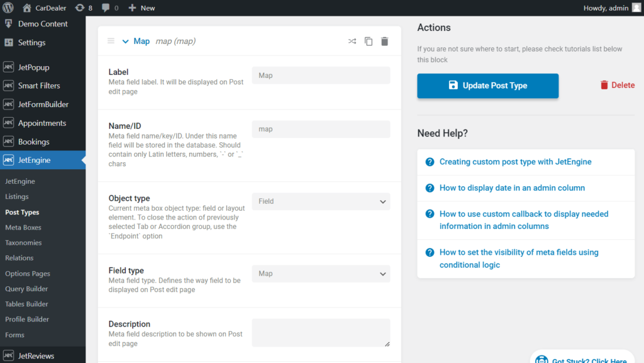Image resolution: width=644 pixels, height=363 pixels.
Task: Open Settings in the sidebar
Action: (31, 42)
